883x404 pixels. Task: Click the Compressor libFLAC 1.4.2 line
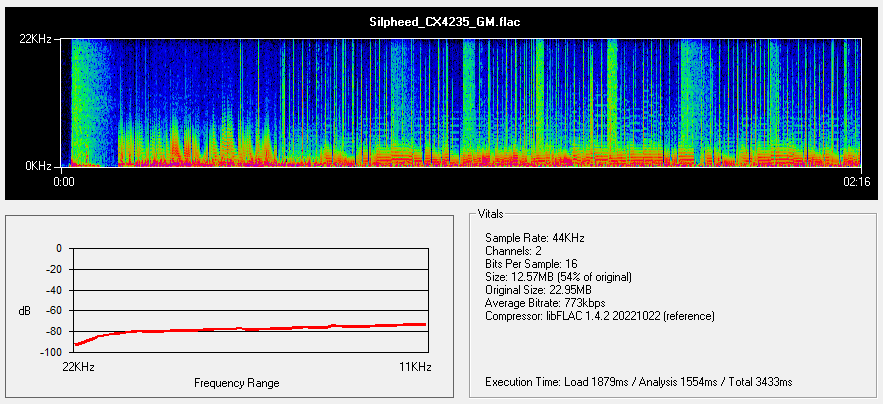[x=599, y=315]
